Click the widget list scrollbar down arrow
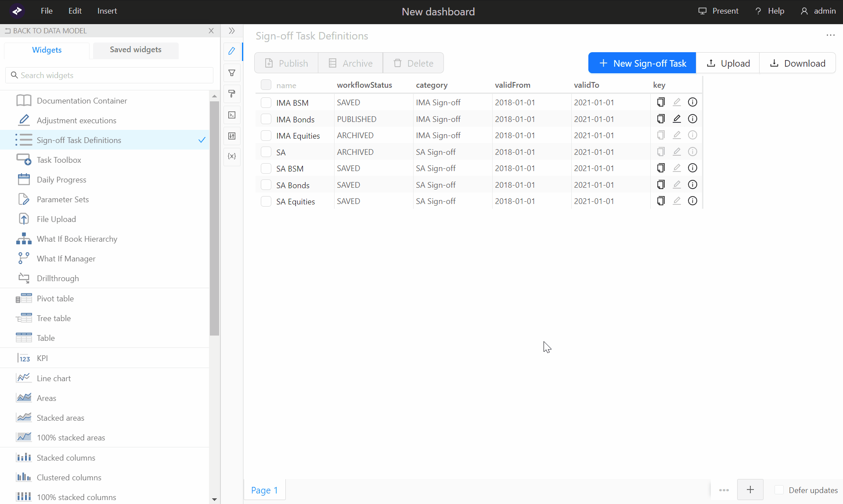This screenshot has height=504, width=843. click(x=214, y=499)
